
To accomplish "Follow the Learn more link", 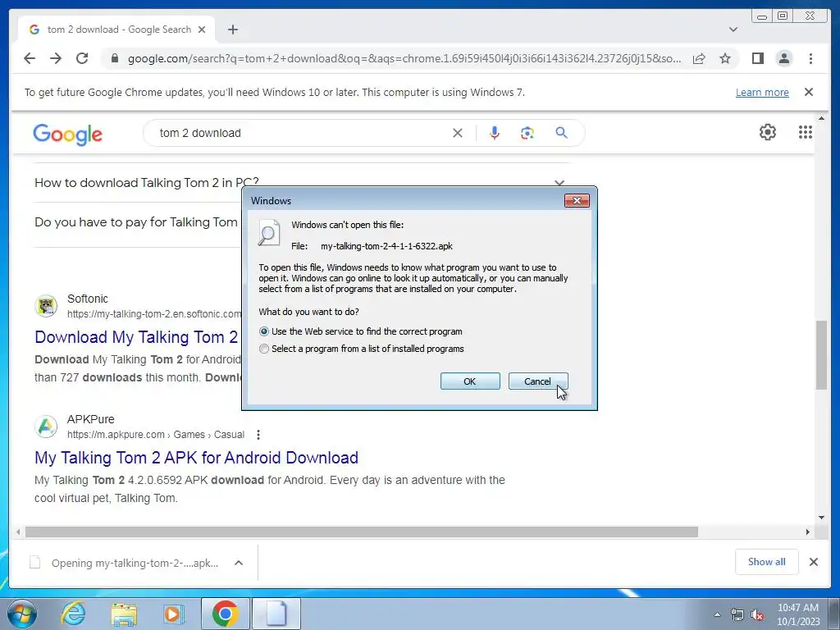I will [762, 92].
